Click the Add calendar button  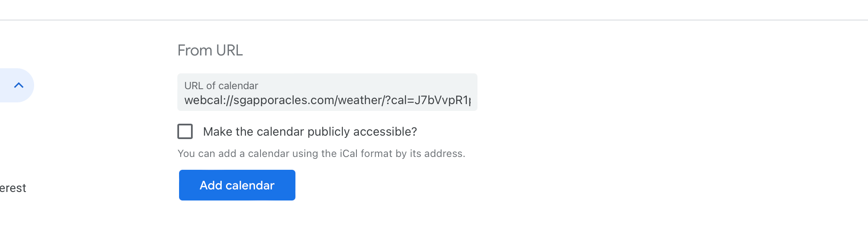[x=237, y=185]
